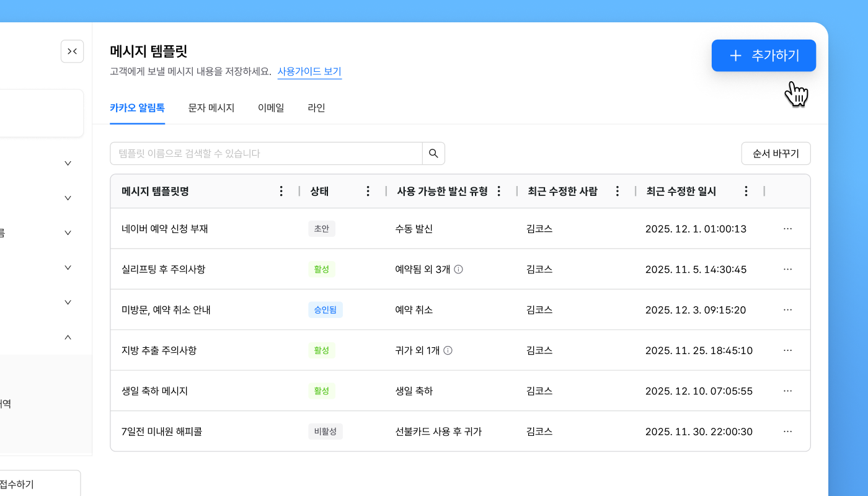Open column menu for 상태 header
Screen dimensions: 868x496
coord(368,191)
